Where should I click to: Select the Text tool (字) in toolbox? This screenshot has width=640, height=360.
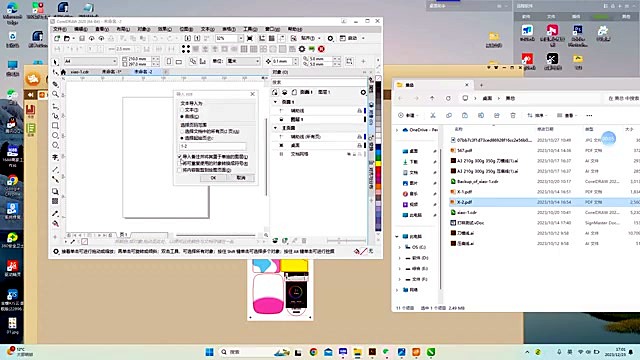56,157
